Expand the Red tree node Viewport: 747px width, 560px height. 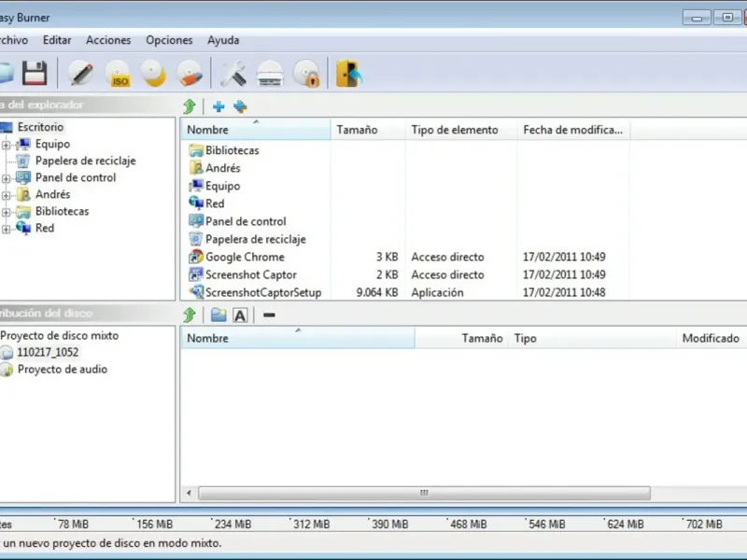(x=7, y=229)
